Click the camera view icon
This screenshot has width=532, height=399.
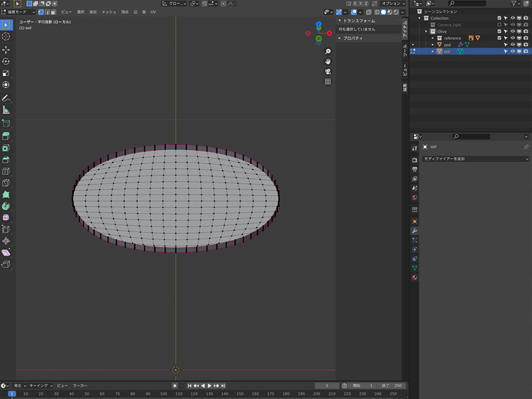click(328, 72)
